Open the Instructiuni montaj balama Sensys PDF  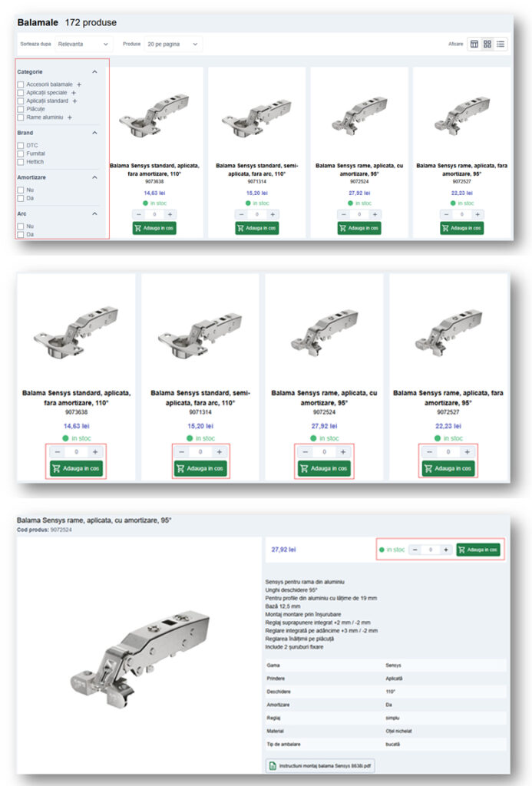(320, 766)
